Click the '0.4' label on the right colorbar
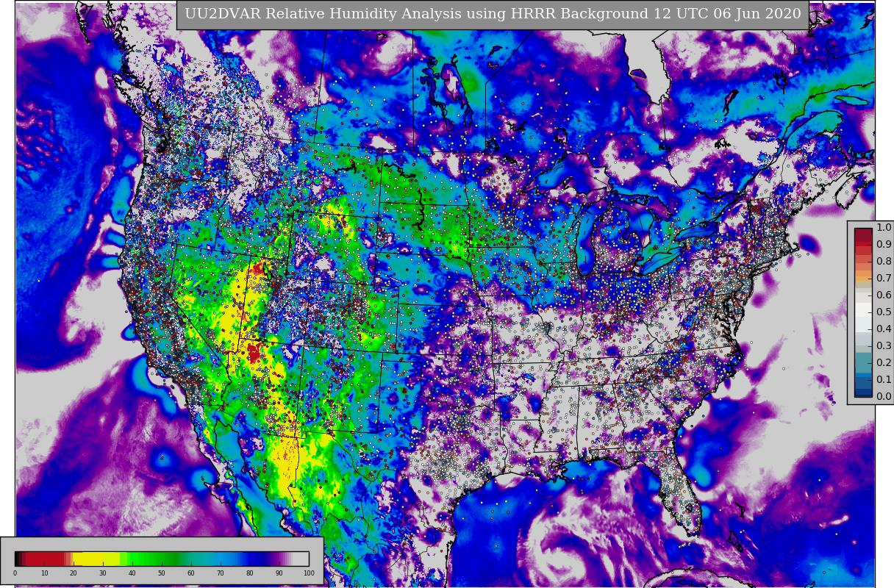The height and width of the screenshot is (588, 894). coord(884,329)
